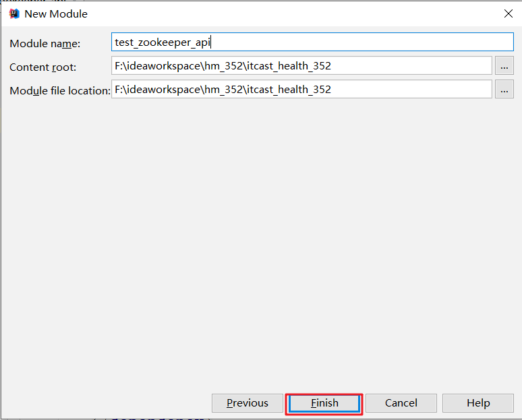The width and height of the screenshot is (522, 420).
Task: Click the 'Module file location:' label
Action: coord(59,90)
